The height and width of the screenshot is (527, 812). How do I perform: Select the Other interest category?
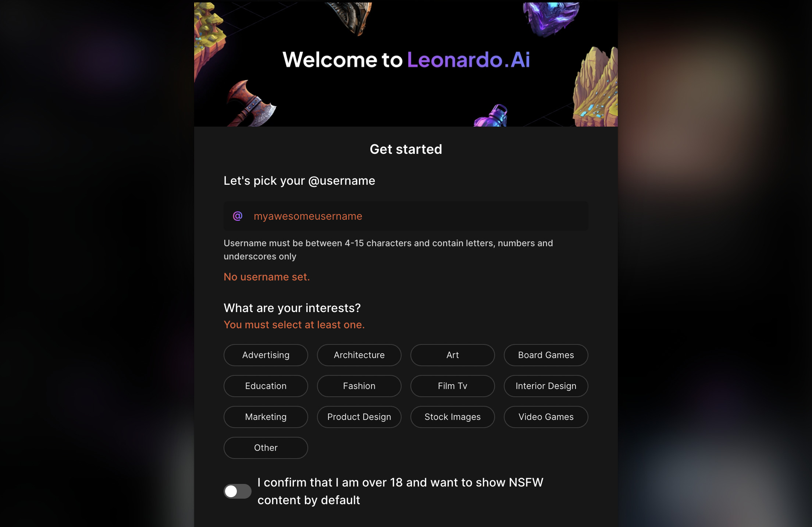pos(266,448)
